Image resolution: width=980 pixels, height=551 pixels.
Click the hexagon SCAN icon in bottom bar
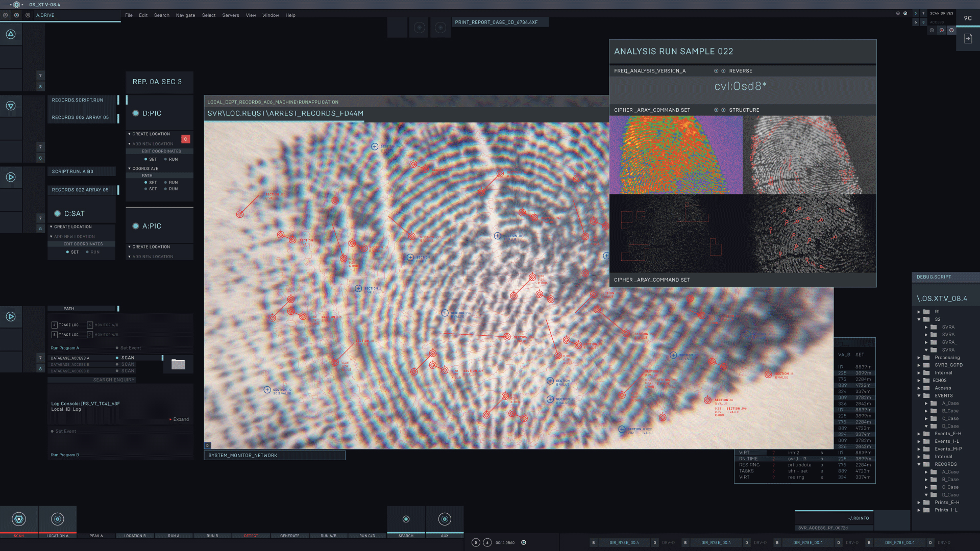point(19,519)
